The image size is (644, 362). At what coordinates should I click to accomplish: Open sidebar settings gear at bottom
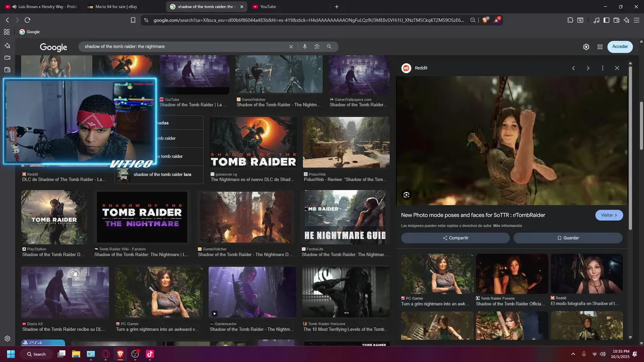pyautogui.click(x=7, y=339)
